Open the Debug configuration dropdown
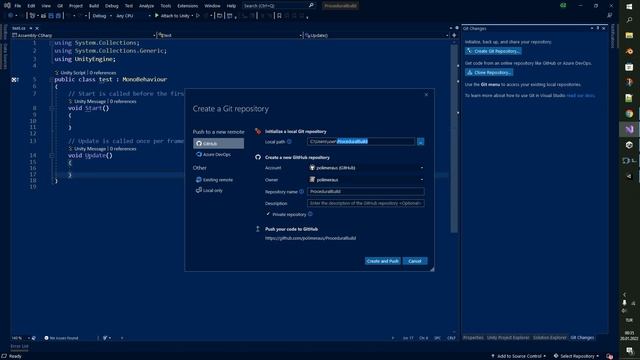The height and width of the screenshot is (360, 640). point(102,16)
